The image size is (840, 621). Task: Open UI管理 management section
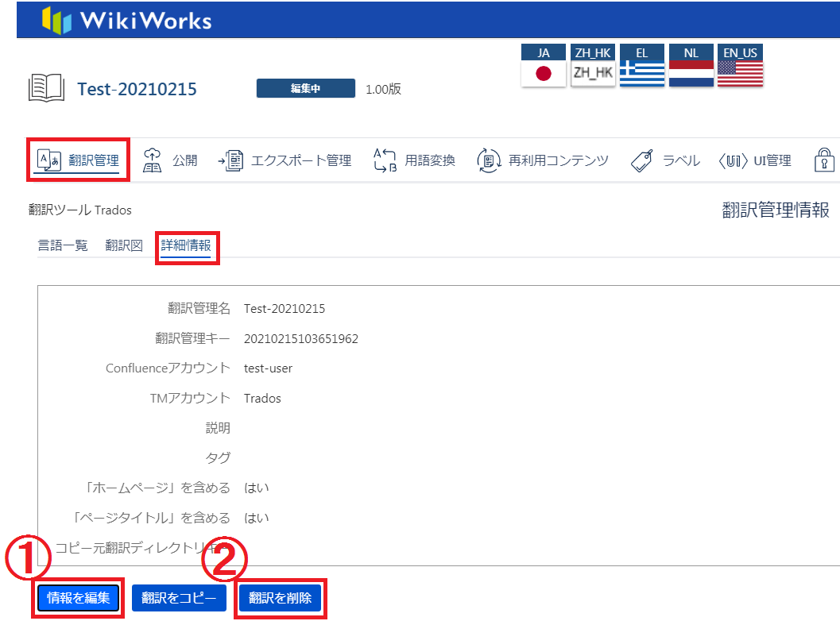point(754,160)
